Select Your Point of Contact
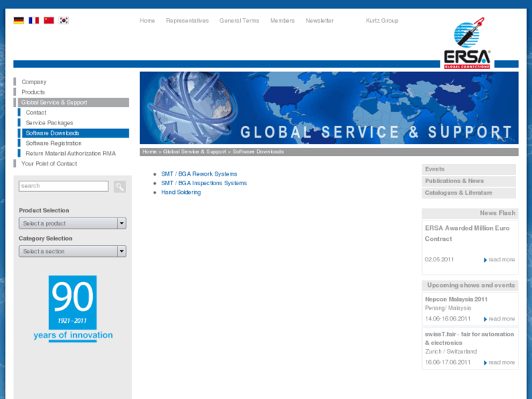Image resolution: width=532 pixels, height=399 pixels. (49, 164)
